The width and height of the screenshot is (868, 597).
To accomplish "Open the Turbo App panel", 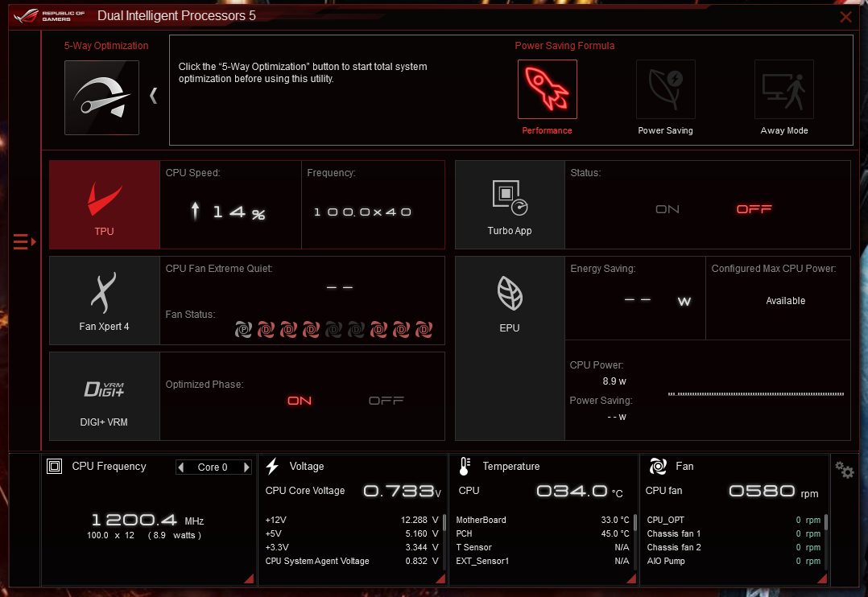I will pyautogui.click(x=510, y=204).
